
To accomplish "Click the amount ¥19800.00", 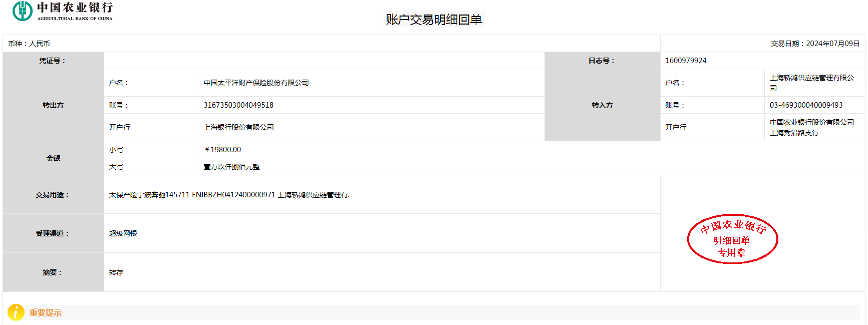I will 223,150.
